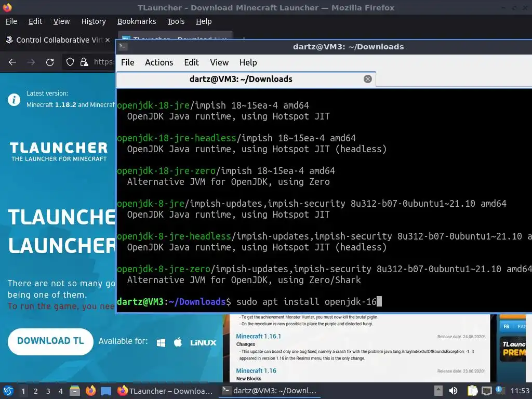Click the openjdk-18-jre package name in terminal

coord(153,105)
